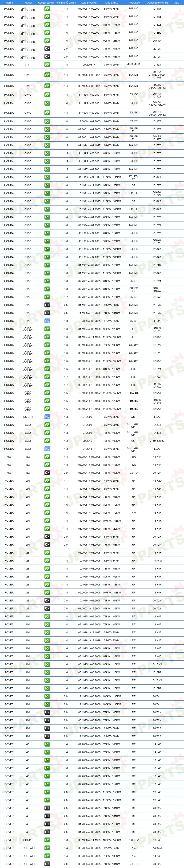Viewport: 184px width, 868px height.
Task: Click petrol icon in CIVIC D14Z5 row
Action: [47, 121]
